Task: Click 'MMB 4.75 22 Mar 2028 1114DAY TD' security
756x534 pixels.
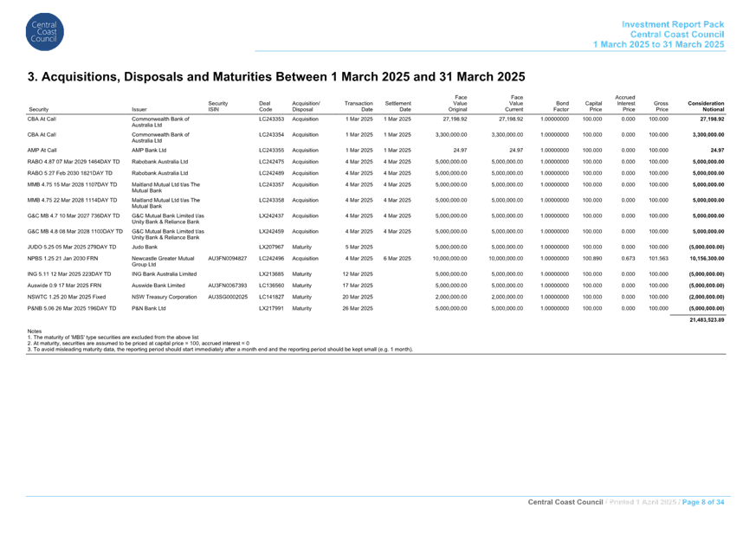Action: [x=73, y=201]
